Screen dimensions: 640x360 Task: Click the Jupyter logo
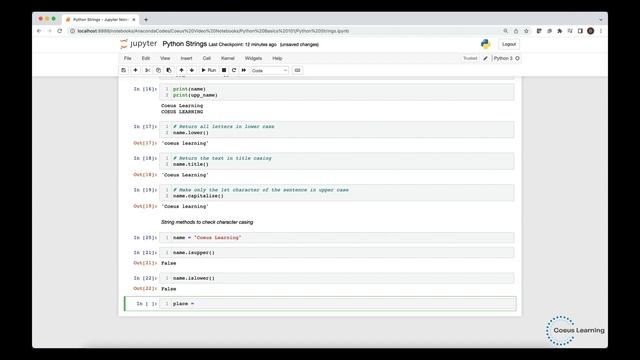click(139, 44)
